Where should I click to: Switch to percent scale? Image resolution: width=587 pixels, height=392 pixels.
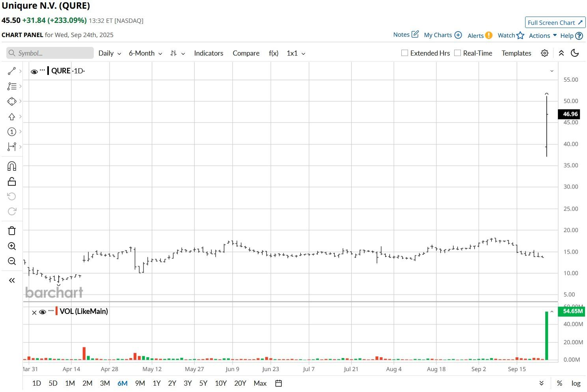click(x=559, y=383)
